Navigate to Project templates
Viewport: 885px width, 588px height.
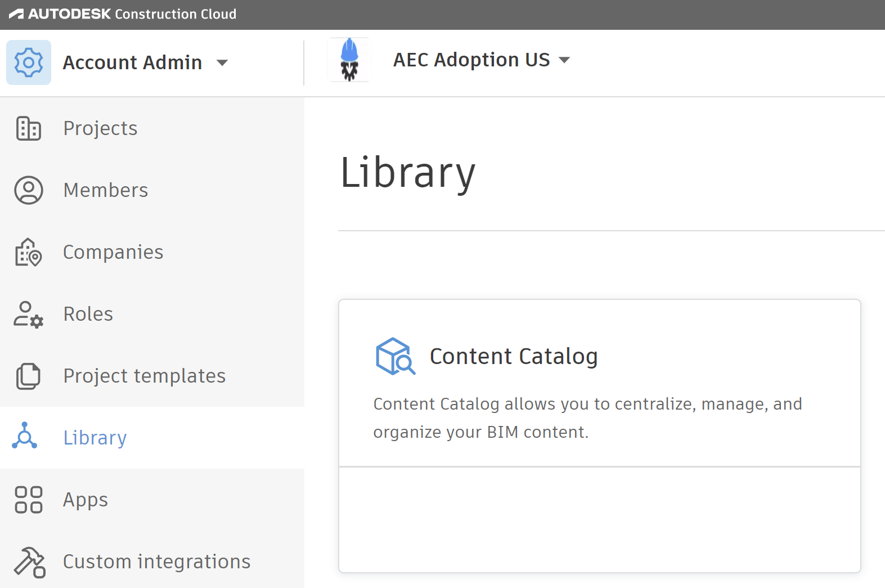(144, 376)
